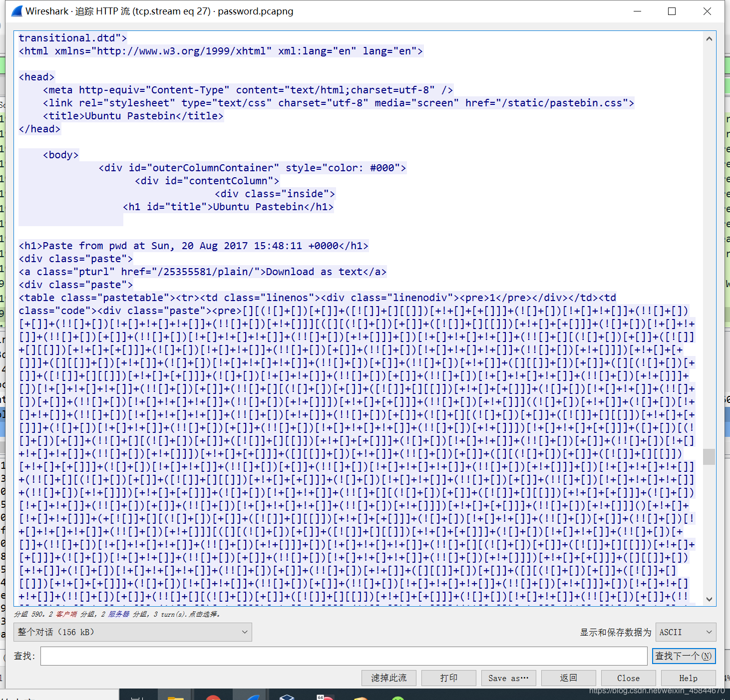Click the 显示和保存数据为 label
This screenshot has height=700, width=730.
(616, 632)
